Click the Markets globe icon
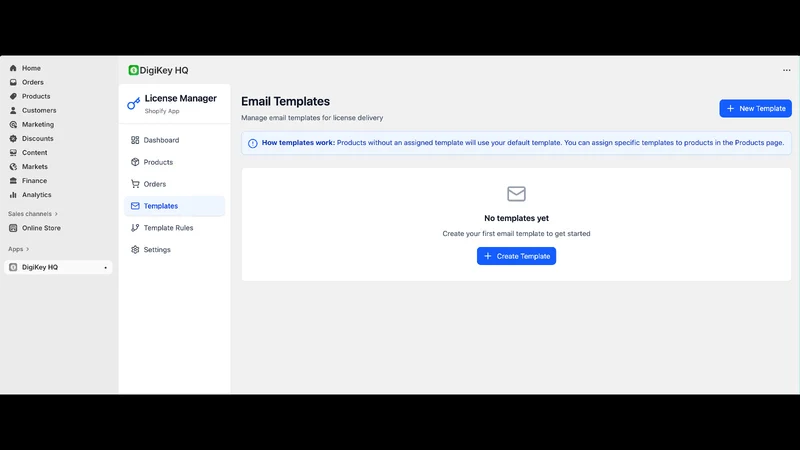Screen dimensions: 800x450 coord(13,166)
